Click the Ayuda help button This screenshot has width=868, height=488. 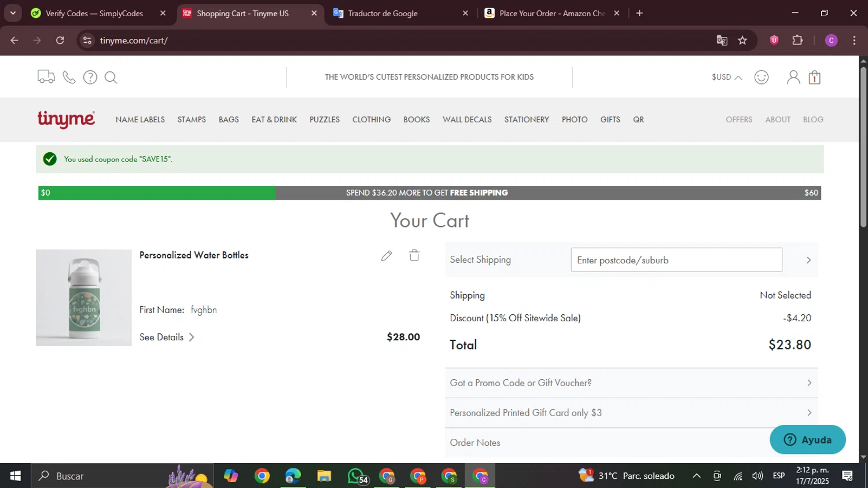click(808, 440)
